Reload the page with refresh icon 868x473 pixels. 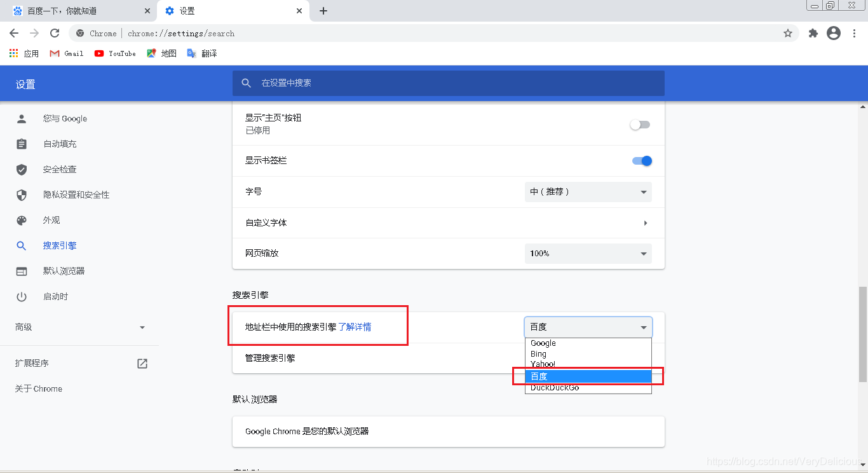[55, 33]
